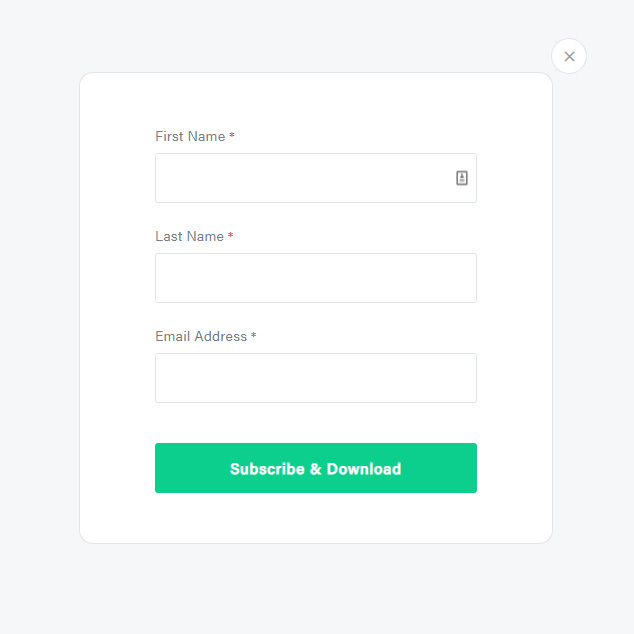Click the red asterisk beside Last Name
This screenshot has height=634, width=634.
tap(231, 236)
